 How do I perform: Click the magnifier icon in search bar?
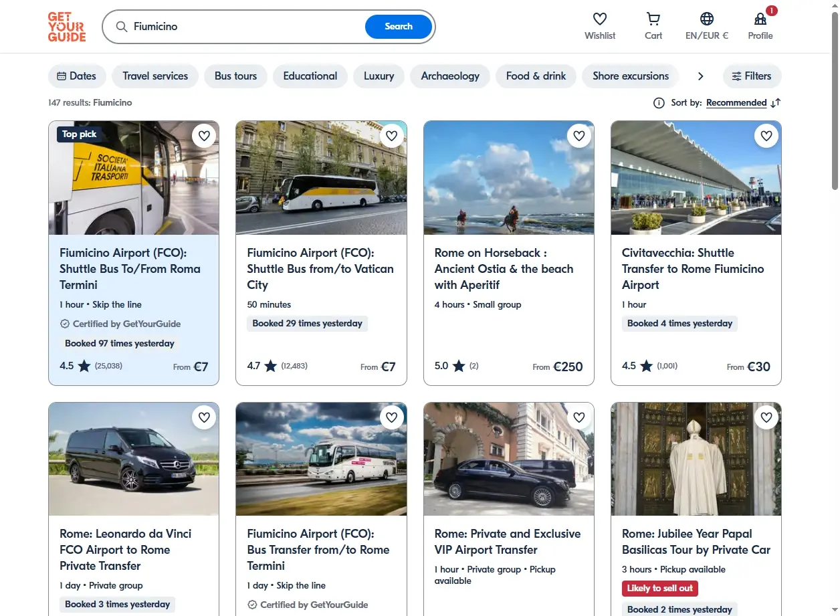click(x=122, y=27)
